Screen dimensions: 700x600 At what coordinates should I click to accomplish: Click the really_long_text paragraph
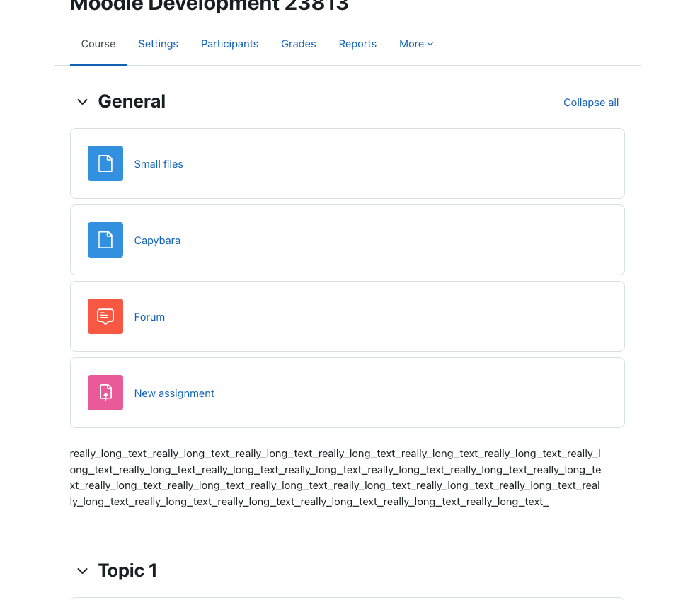335,477
